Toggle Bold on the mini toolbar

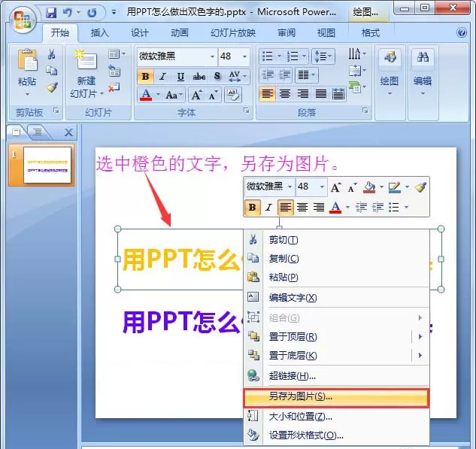click(x=252, y=208)
